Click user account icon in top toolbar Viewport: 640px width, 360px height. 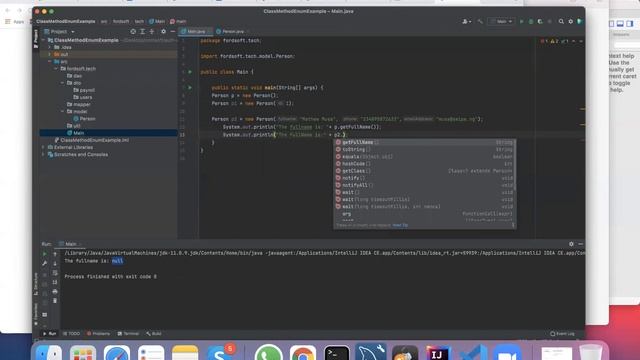point(466,21)
